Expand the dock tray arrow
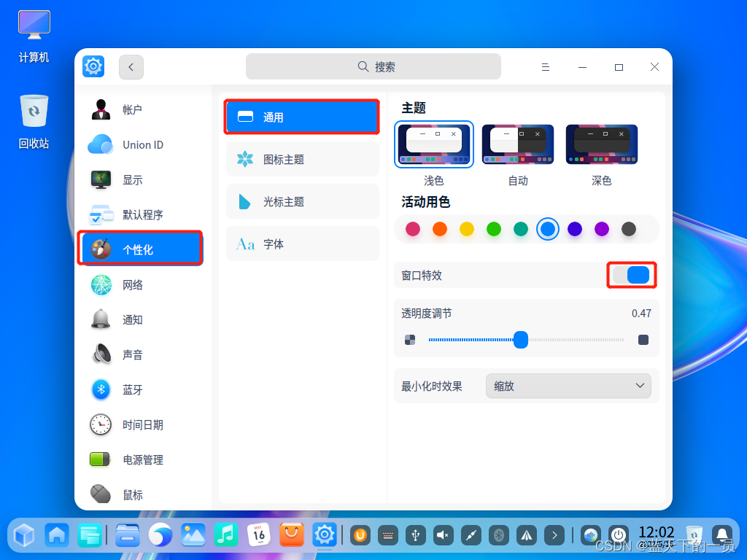Screen dimensions: 747x560 click(x=554, y=536)
